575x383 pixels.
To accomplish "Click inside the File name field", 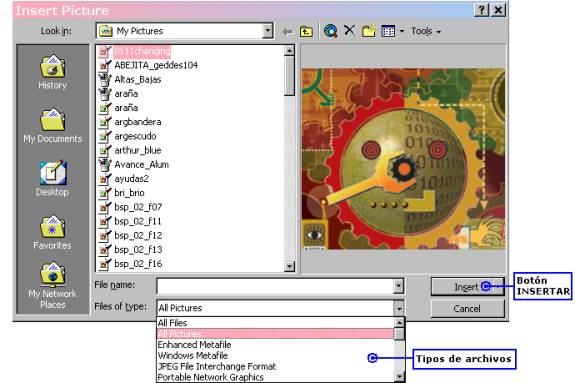I will click(x=275, y=286).
